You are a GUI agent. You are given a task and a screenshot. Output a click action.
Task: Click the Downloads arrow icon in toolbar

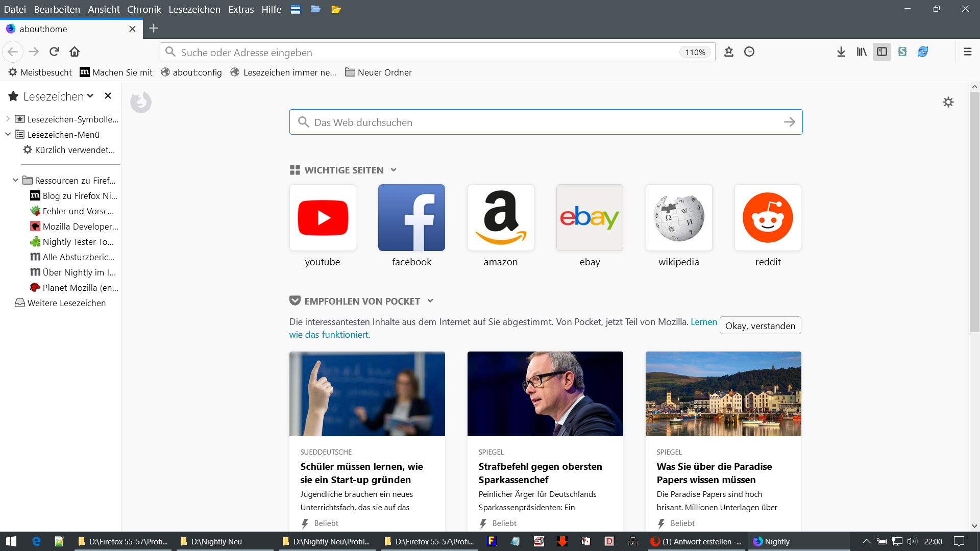pyautogui.click(x=841, y=52)
